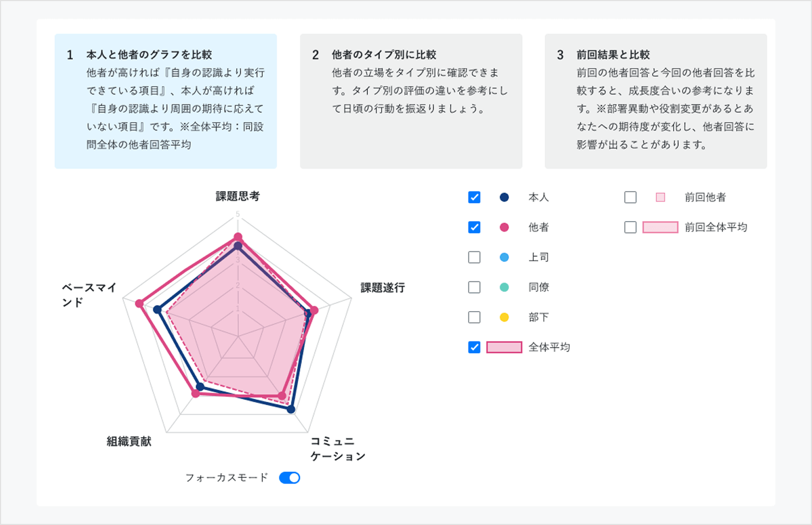The height and width of the screenshot is (525, 812).
Task: Click the 課題思考 axis label
Action: [x=238, y=196]
